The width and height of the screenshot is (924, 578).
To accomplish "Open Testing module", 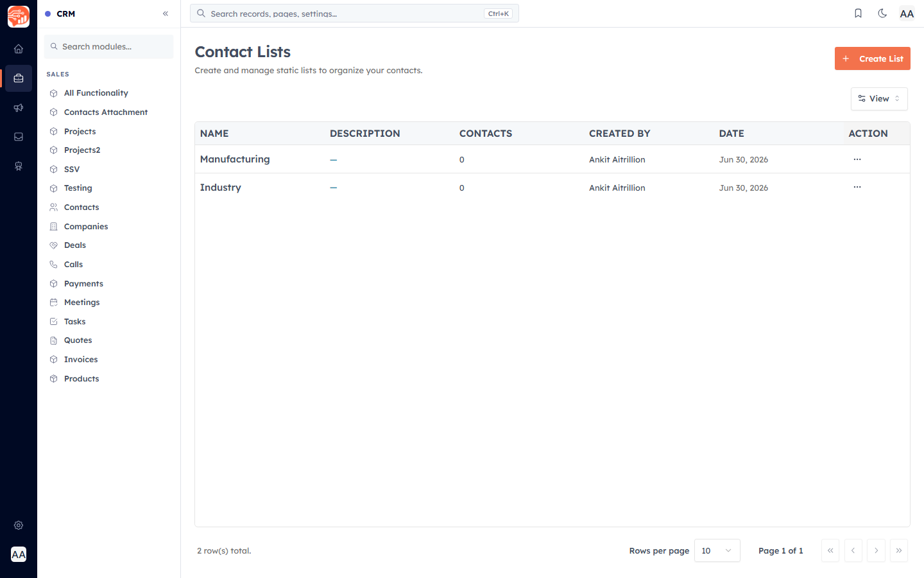I will (x=78, y=188).
